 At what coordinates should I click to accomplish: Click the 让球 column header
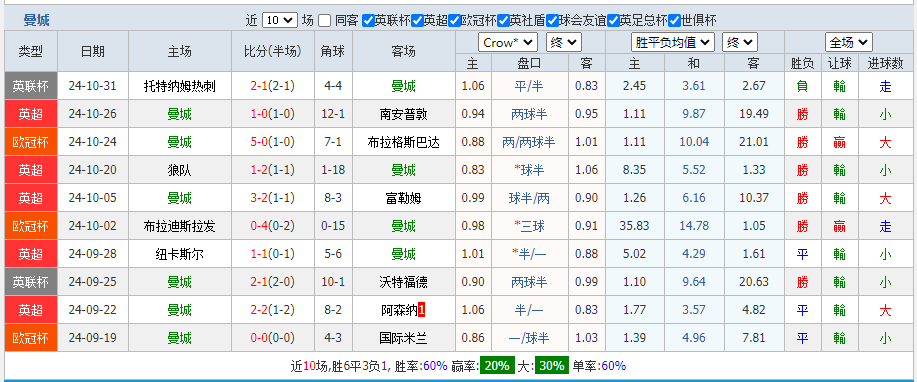(840, 63)
